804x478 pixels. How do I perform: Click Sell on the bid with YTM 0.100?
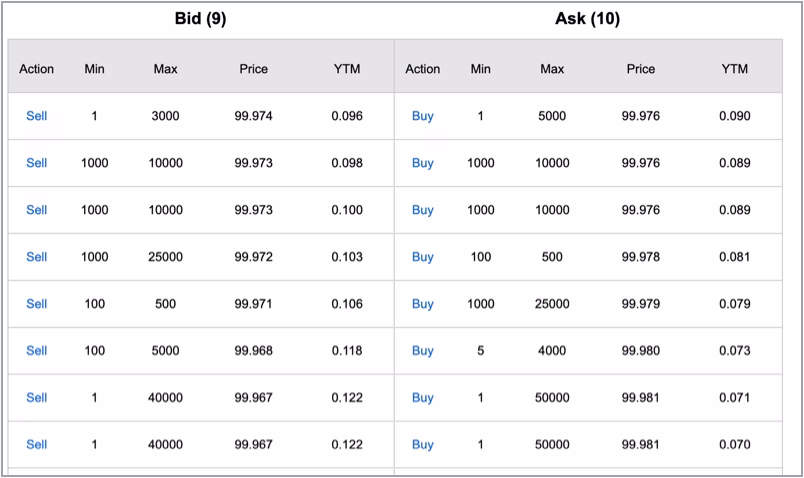click(36, 210)
